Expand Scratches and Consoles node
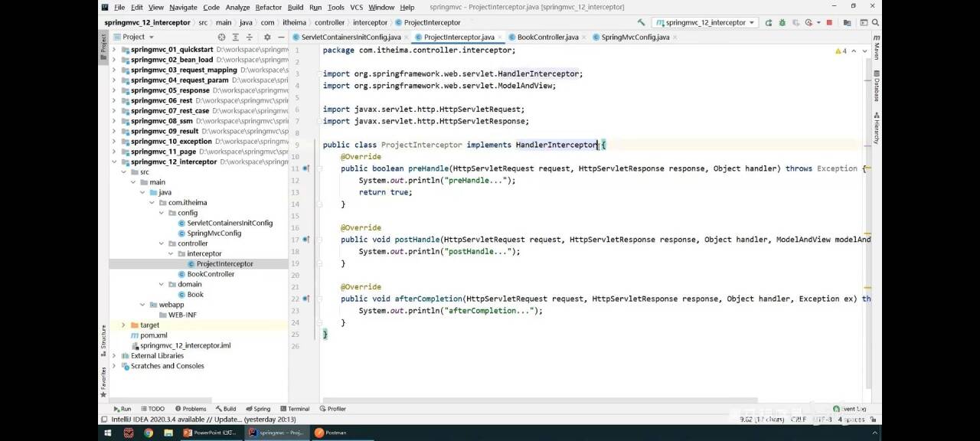This screenshot has width=980, height=441. point(115,366)
